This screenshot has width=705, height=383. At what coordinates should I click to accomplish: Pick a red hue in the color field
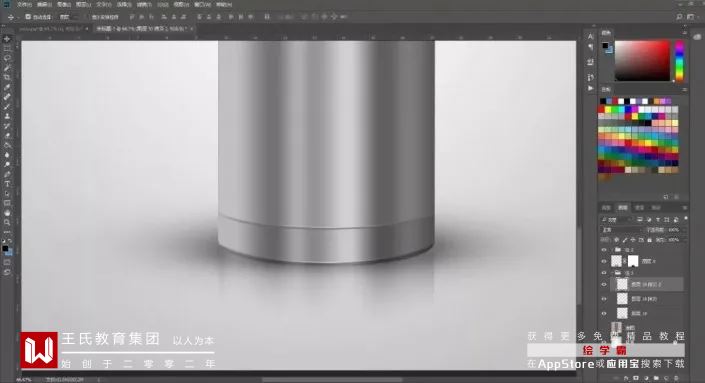coord(642,61)
